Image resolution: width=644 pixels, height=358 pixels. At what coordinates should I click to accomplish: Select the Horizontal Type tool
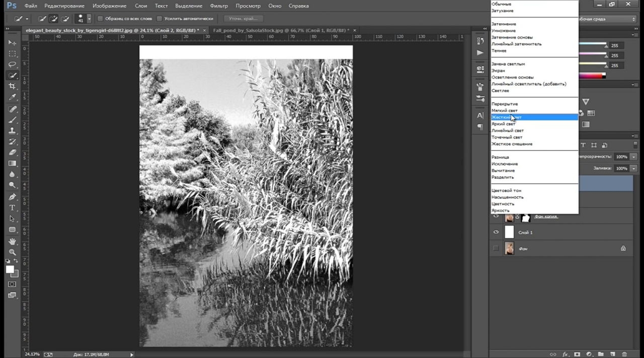tap(13, 207)
